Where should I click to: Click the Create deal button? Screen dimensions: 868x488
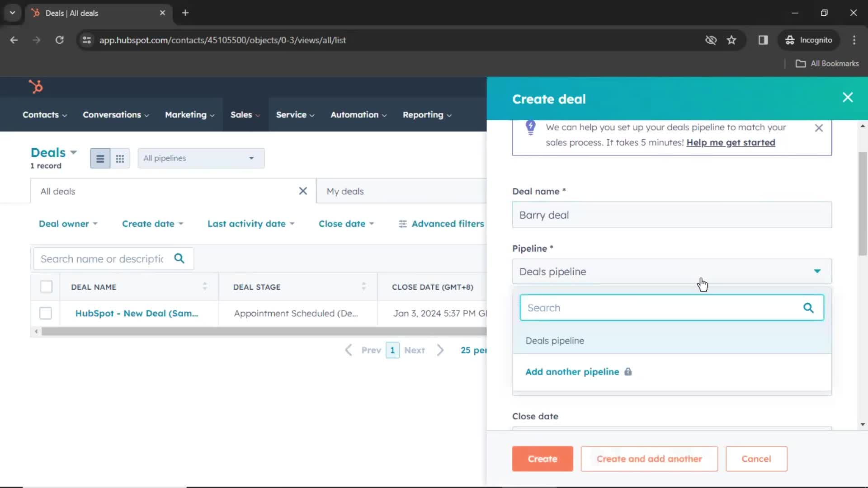click(542, 459)
